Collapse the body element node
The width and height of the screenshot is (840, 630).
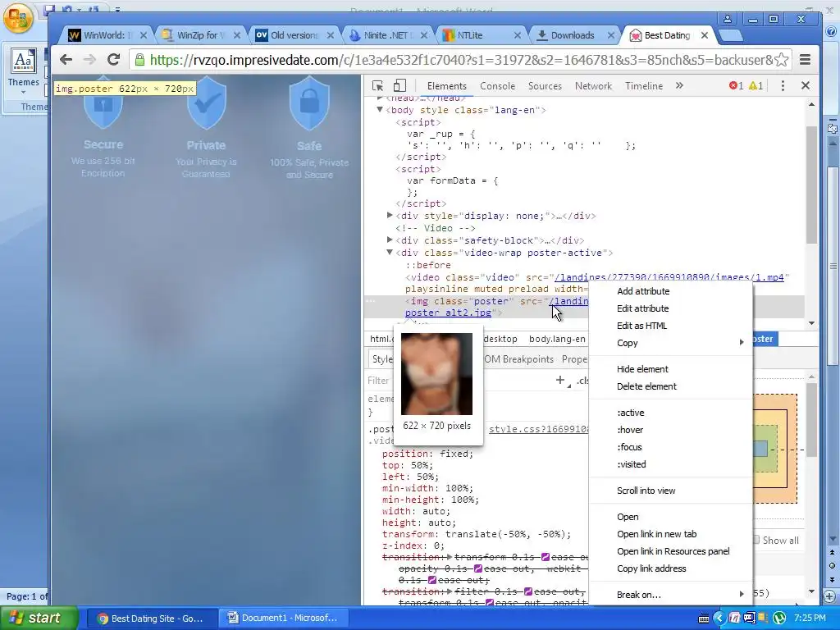click(x=380, y=109)
